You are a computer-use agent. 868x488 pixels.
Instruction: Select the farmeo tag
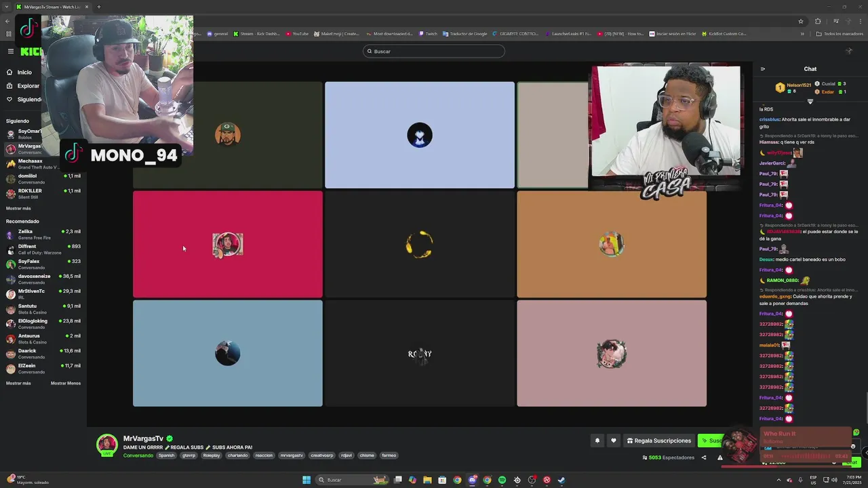389,455
